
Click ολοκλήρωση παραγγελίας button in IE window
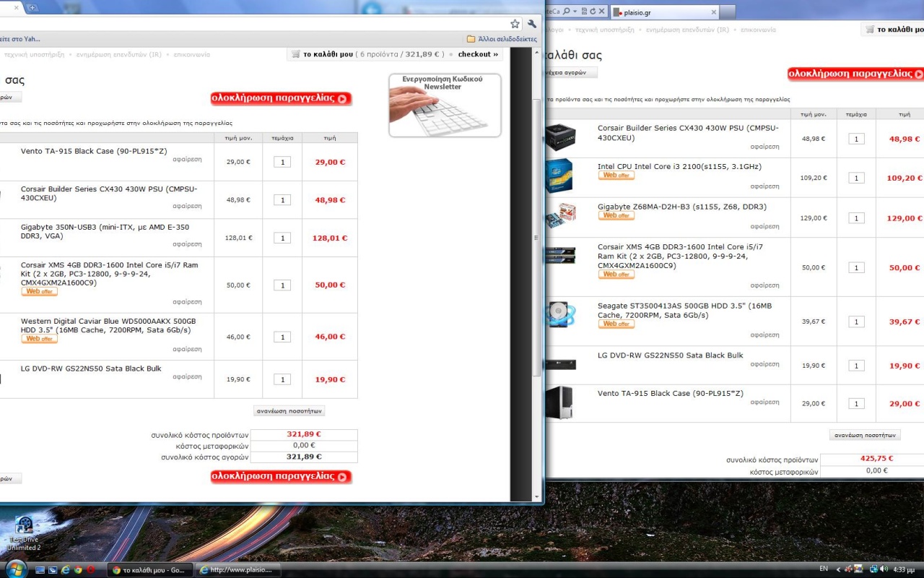coord(855,74)
